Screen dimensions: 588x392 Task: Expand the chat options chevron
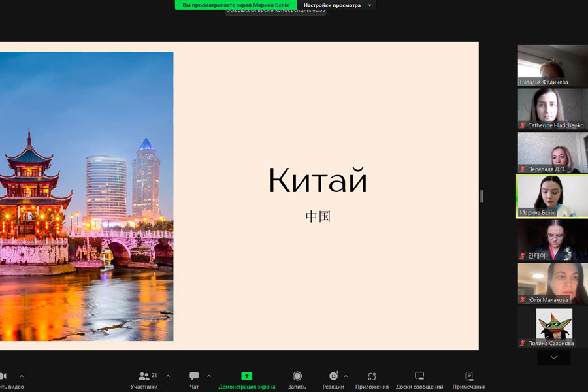209,376
